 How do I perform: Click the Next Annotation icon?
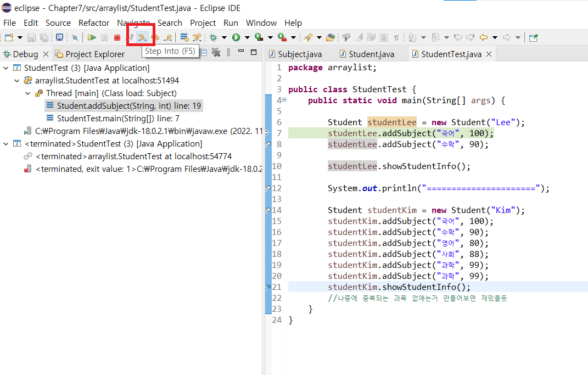412,37
